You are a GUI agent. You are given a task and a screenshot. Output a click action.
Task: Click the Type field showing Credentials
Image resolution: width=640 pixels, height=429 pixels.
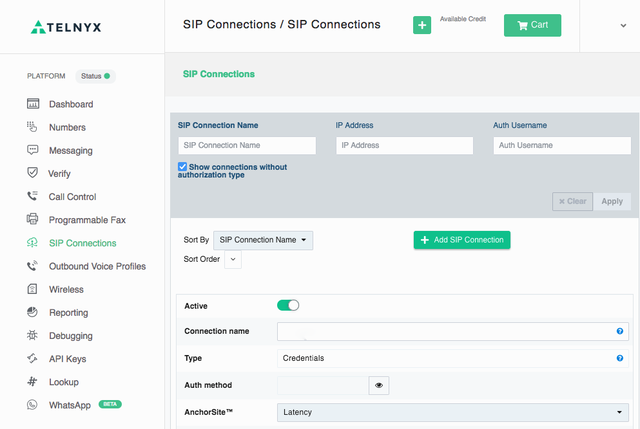tap(453, 358)
